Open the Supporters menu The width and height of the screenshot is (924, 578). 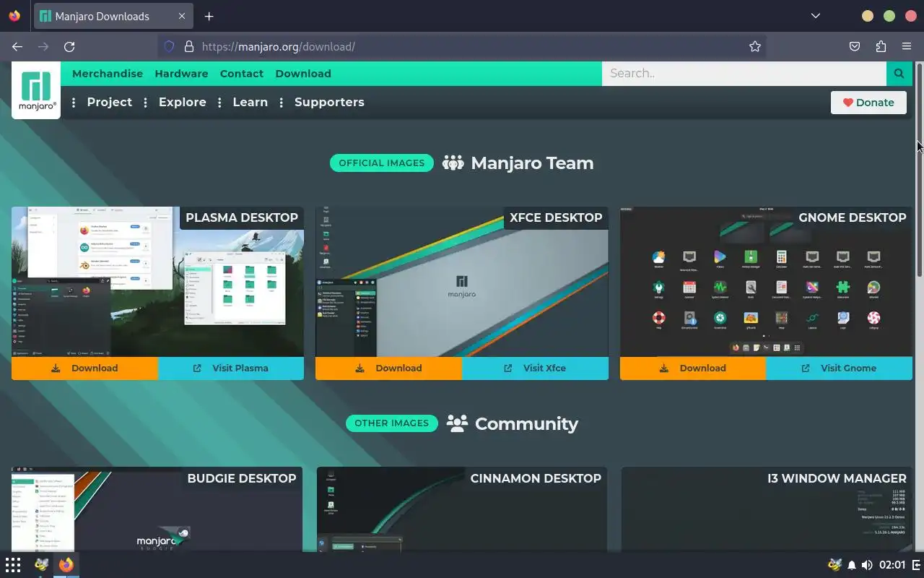[329, 102]
